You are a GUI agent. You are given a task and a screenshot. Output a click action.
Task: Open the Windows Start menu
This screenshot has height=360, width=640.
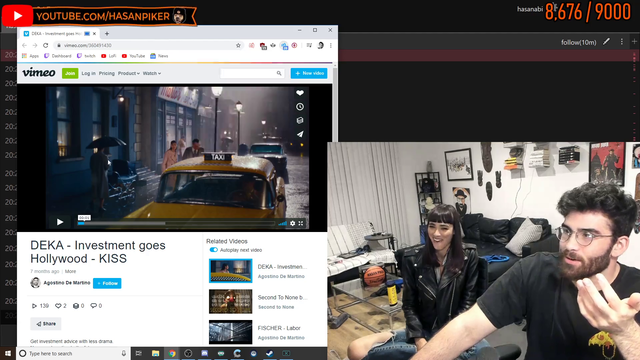[x=8, y=353]
